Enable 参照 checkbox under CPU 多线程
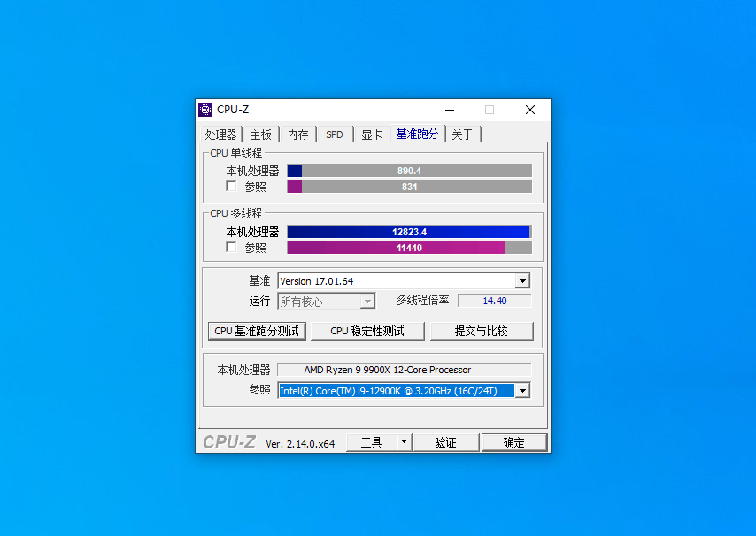756x536 pixels. tap(231, 247)
